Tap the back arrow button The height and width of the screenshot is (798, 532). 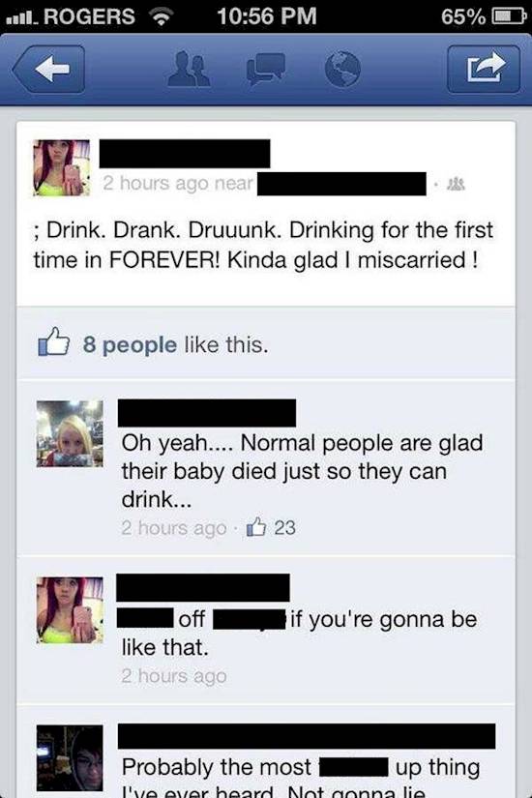pos(49,69)
